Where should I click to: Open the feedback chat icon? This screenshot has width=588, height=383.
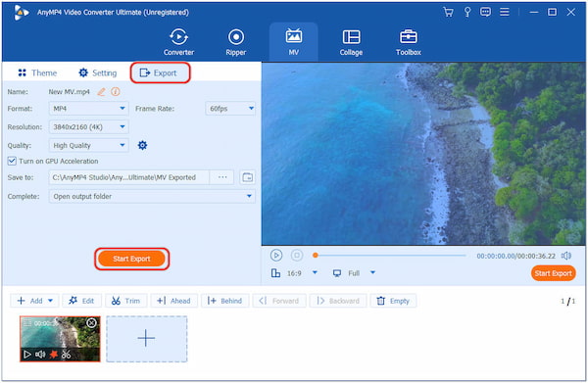tap(485, 12)
